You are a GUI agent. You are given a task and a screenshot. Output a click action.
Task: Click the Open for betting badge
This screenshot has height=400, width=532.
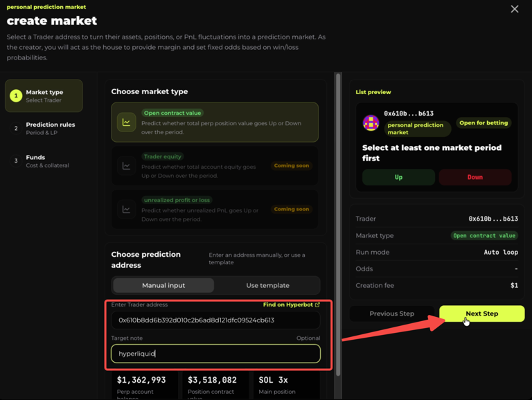coord(484,123)
